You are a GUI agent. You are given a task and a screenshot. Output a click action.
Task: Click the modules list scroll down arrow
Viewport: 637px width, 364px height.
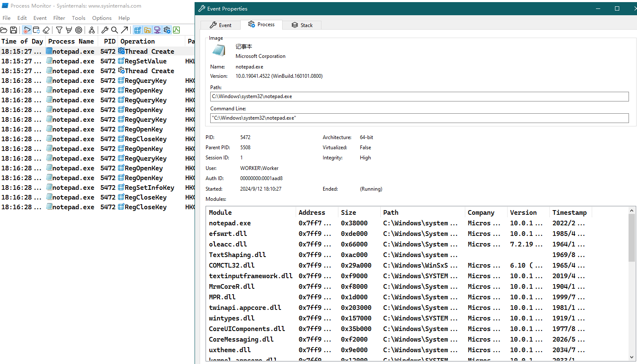(x=632, y=357)
